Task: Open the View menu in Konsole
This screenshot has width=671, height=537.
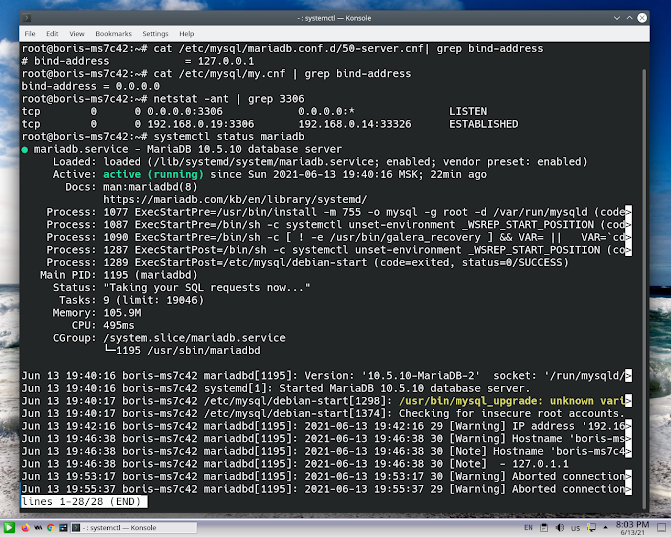Action: point(77,34)
